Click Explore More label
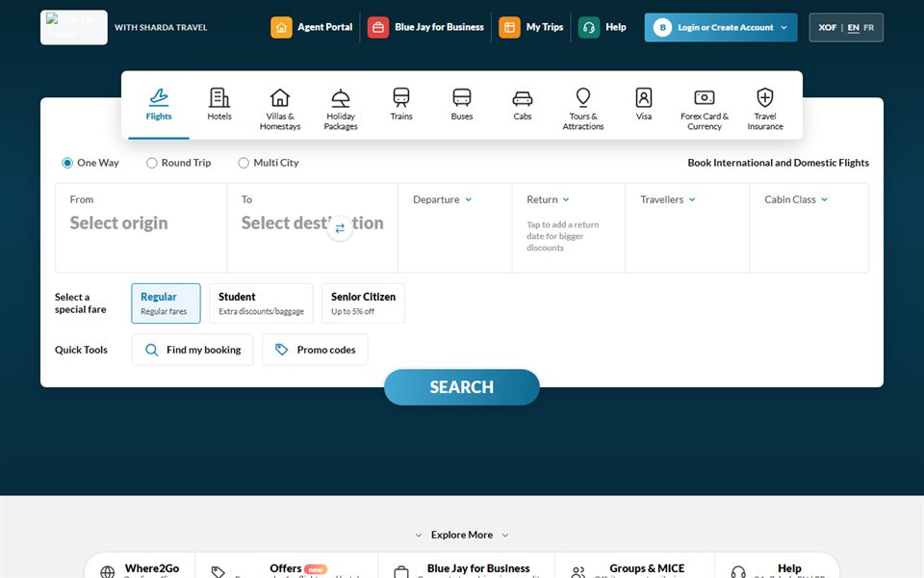The height and width of the screenshot is (578, 924). click(461, 535)
